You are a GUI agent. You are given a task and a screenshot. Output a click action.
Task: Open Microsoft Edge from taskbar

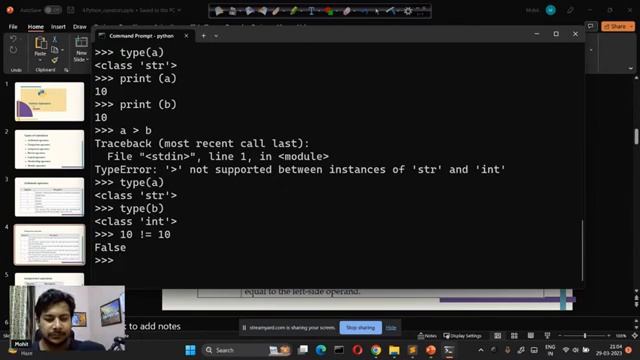[321, 350]
